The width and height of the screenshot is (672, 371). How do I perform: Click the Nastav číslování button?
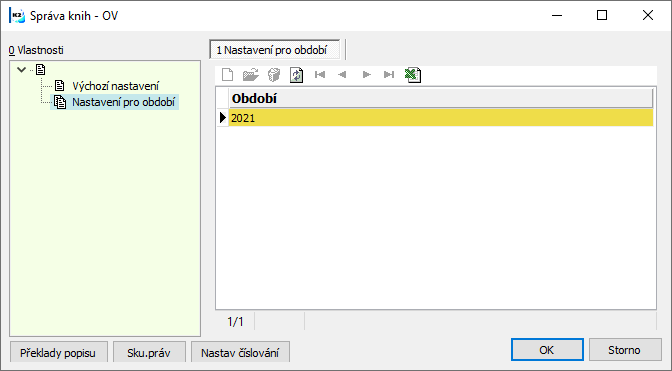point(240,353)
